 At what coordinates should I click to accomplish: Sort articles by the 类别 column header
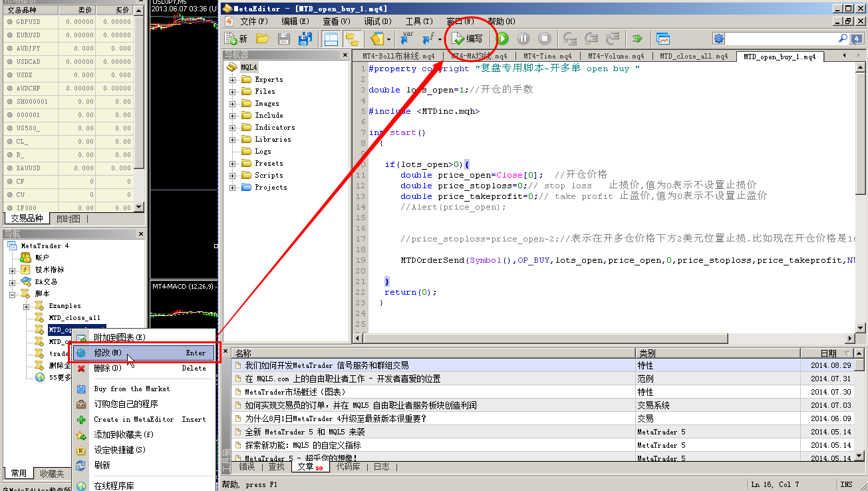point(718,353)
